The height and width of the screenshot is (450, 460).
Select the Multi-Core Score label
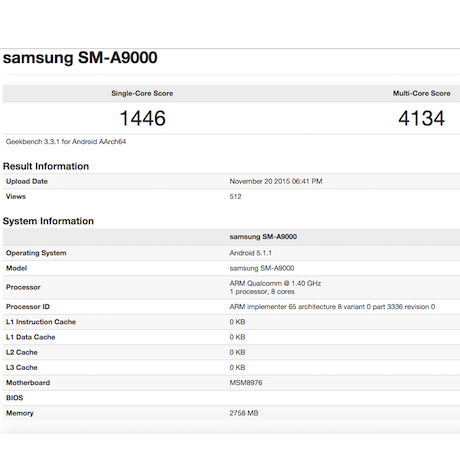coord(421,93)
